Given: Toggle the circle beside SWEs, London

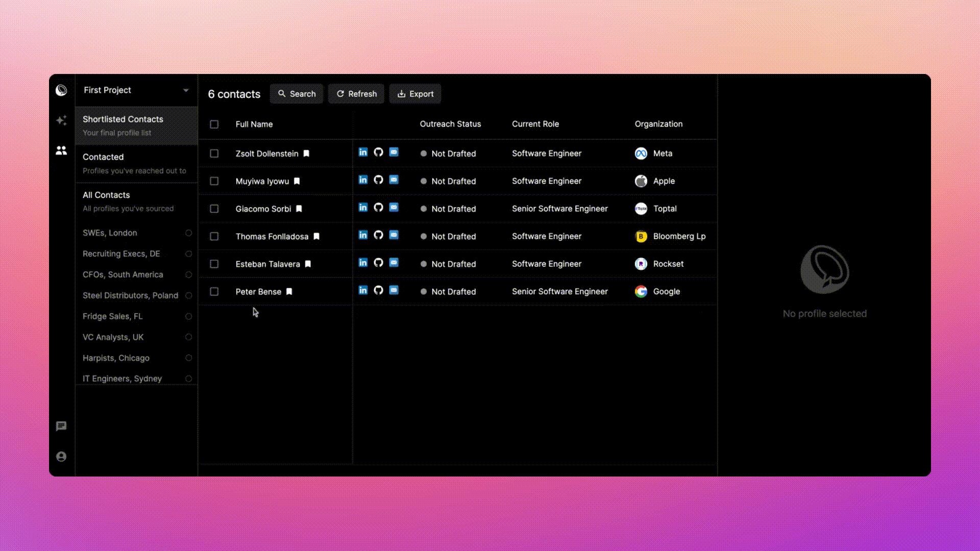Looking at the screenshot, I should [x=188, y=233].
